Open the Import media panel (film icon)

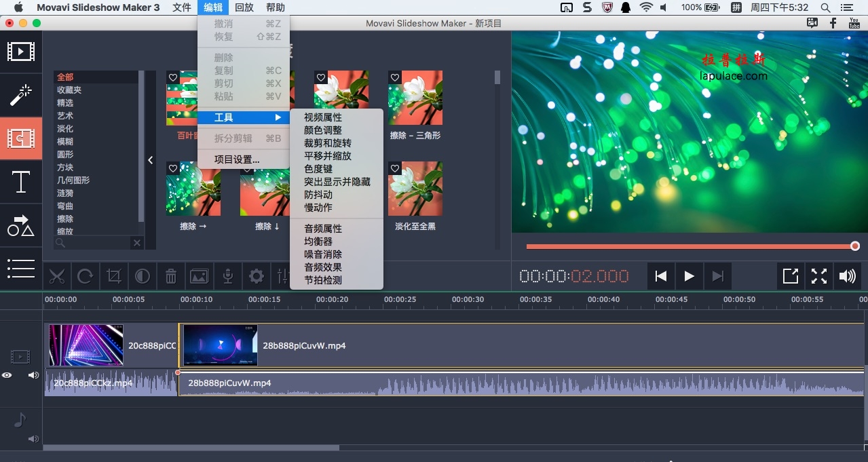tap(21, 52)
